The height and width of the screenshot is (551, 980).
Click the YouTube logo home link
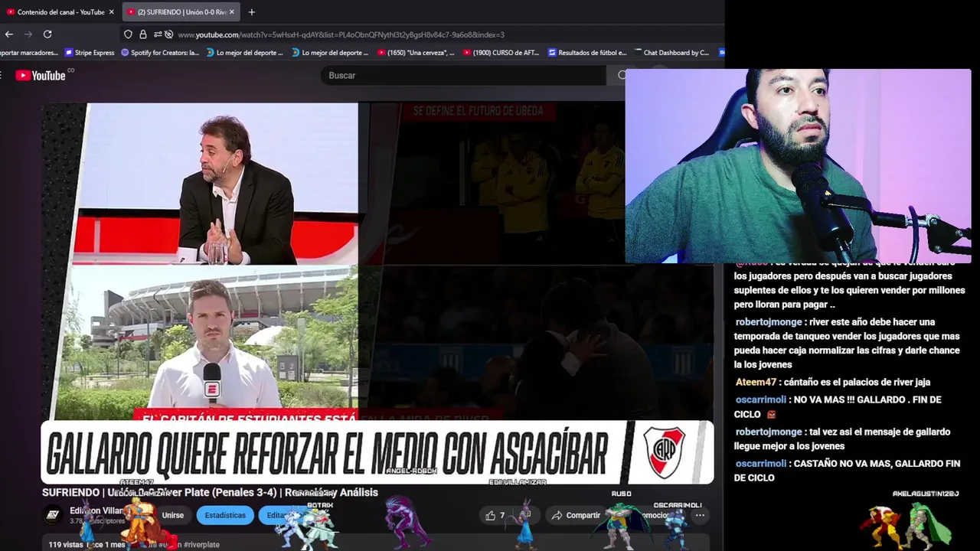click(41, 75)
